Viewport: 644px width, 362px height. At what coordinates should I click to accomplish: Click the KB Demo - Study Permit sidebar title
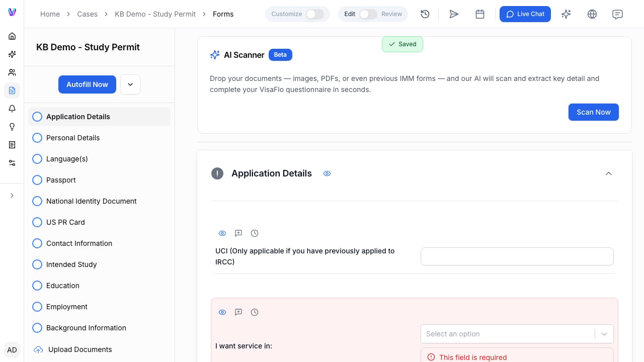point(88,47)
